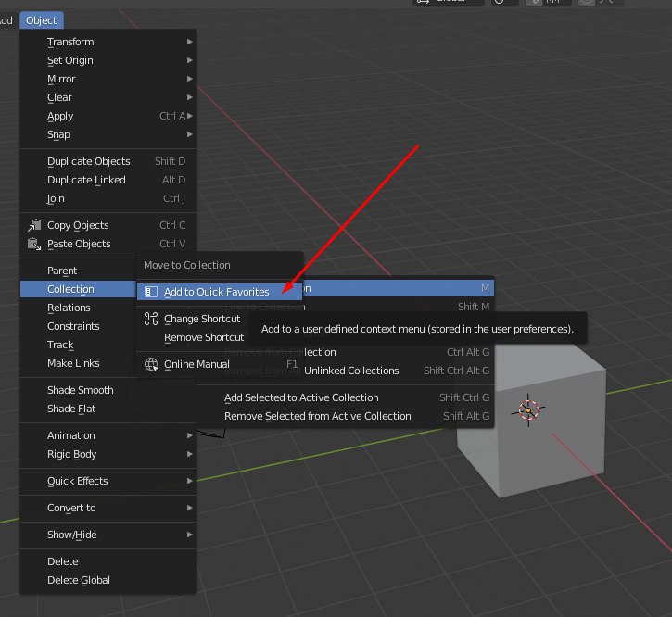Choose Duplicate Objects
The width and height of the screenshot is (672, 617).
pos(108,161)
